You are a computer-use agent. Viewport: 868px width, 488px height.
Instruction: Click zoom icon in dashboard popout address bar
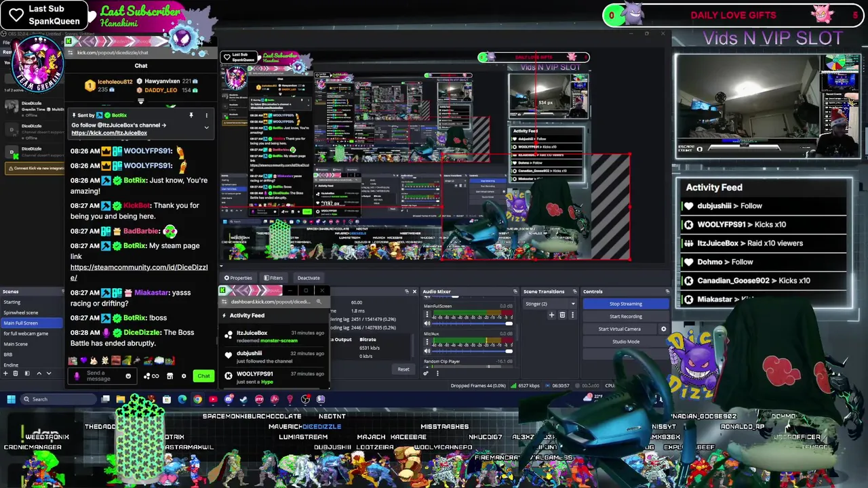pyautogui.click(x=319, y=302)
